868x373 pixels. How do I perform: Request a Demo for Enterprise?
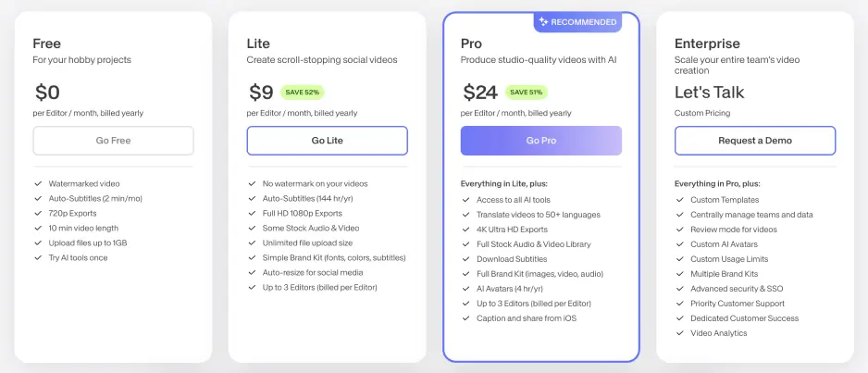tap(755, 141)
